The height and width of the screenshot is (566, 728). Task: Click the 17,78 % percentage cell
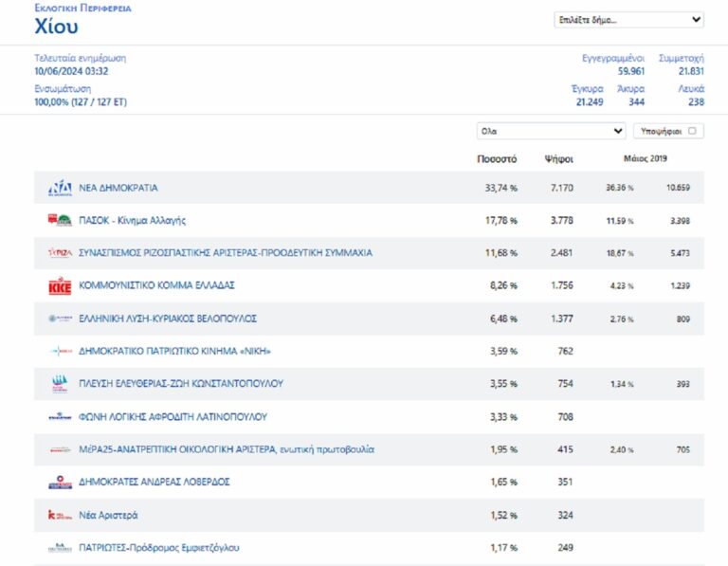click(500, 220)
